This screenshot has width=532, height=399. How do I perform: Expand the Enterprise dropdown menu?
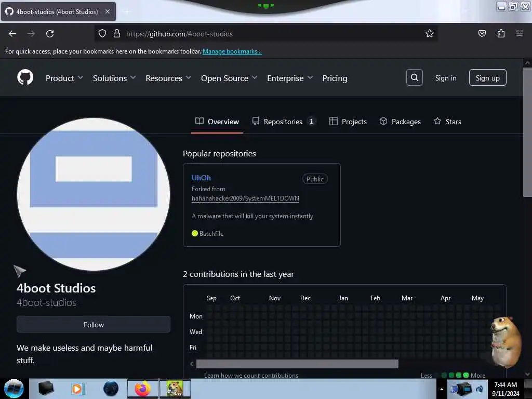pyautogui.click(x=290, y=78)
